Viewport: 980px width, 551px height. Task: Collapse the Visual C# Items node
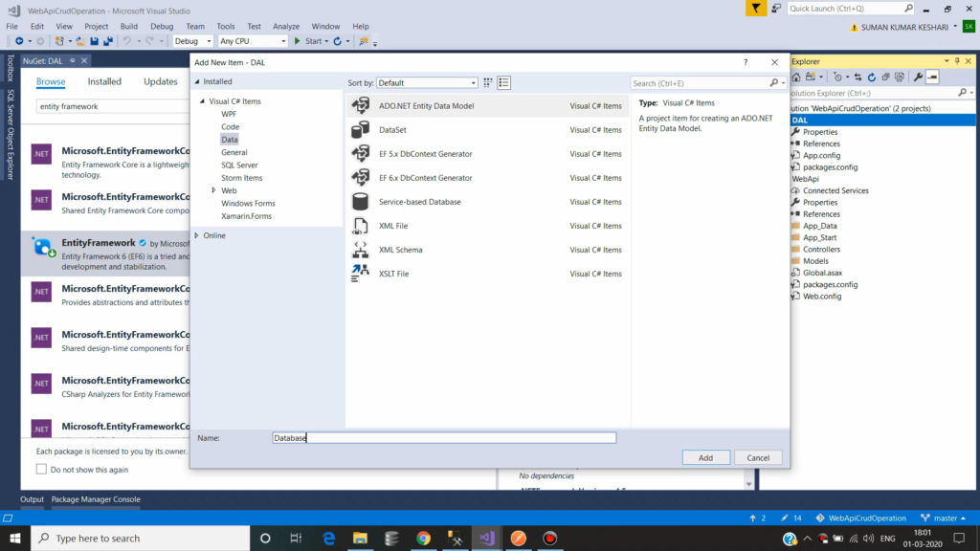click(x=202, y=101)
